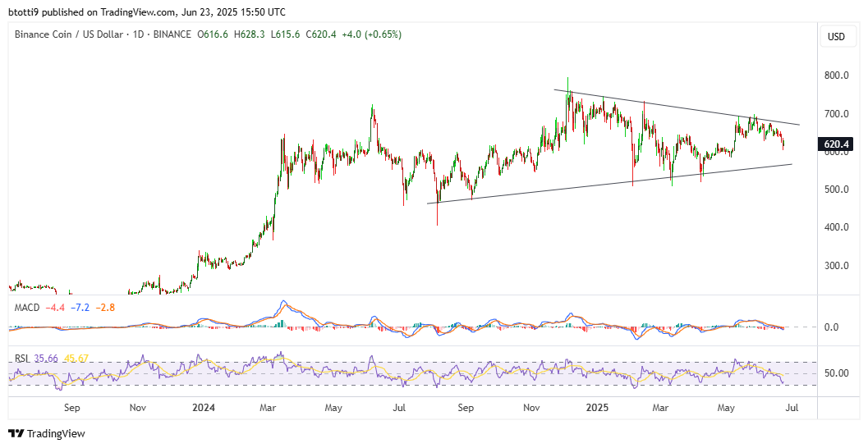Click the 1D interval in the chart legend

(132, 34)
